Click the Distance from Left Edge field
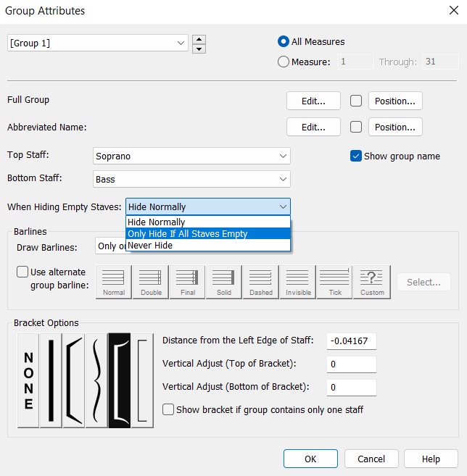Screen dimensions: 467x476 click(351, 341)
